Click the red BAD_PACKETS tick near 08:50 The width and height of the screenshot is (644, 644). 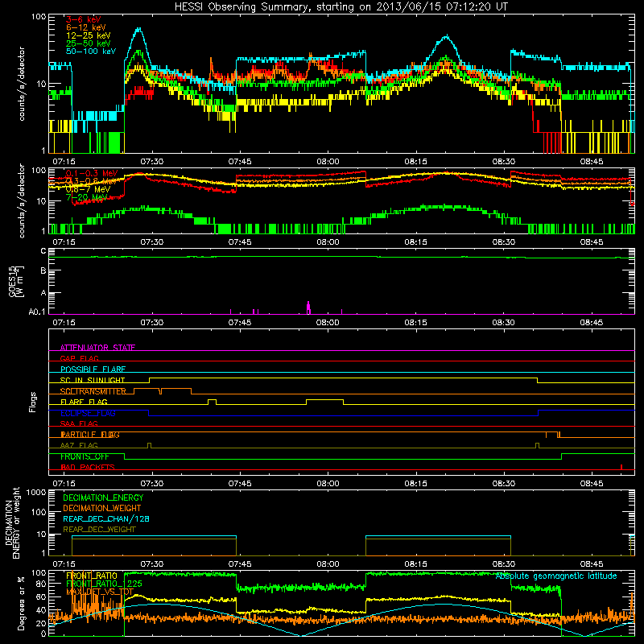[621, 467]
